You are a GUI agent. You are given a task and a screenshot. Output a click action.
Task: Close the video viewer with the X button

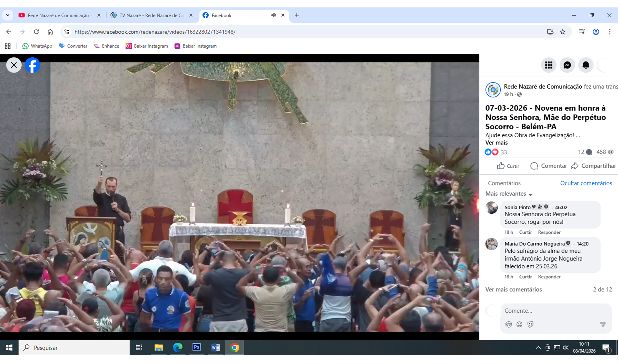click(x=14, y=65)
